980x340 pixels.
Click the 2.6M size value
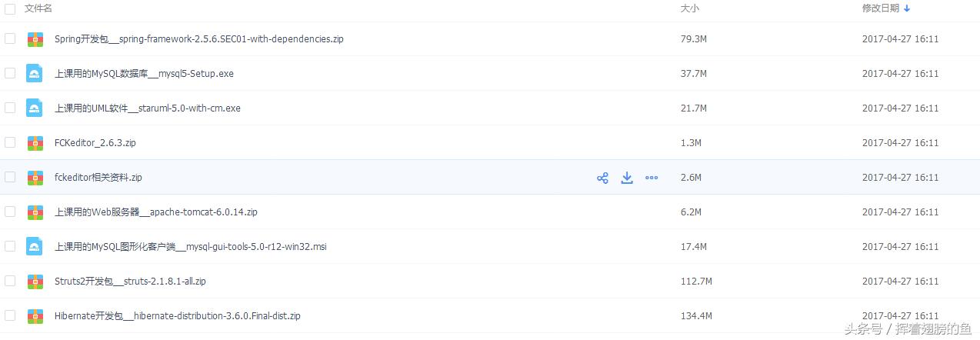pos(692,178)
